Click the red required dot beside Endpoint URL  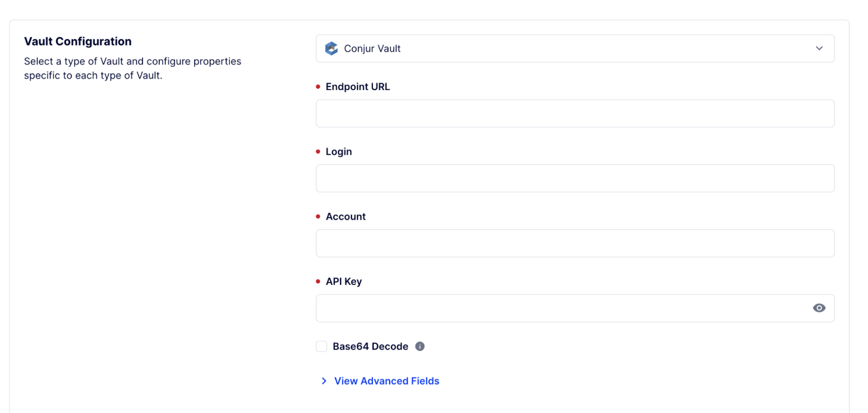coord(318,87)
